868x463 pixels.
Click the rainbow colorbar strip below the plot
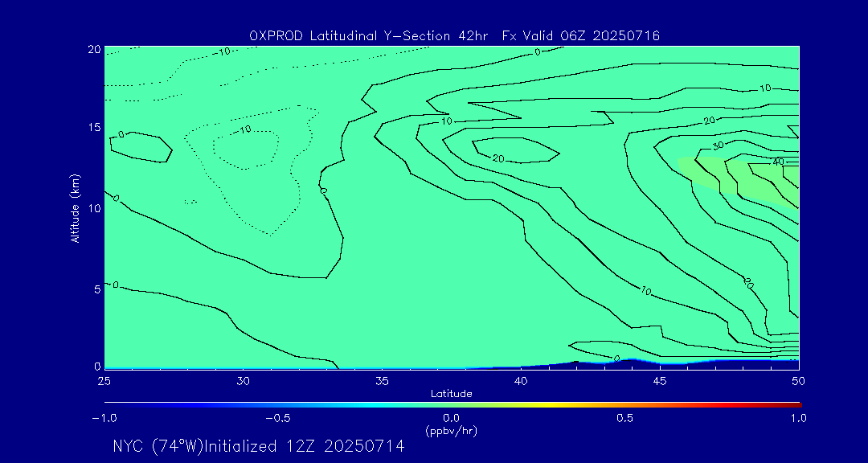point(452,405)
